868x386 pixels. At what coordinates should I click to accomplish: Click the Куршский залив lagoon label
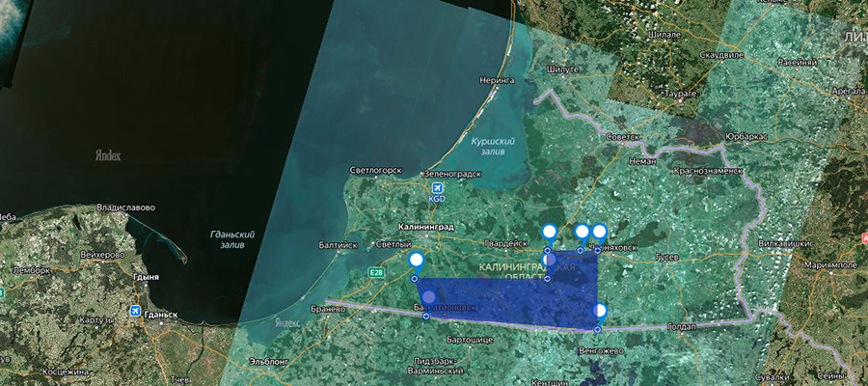coord(493,148)
